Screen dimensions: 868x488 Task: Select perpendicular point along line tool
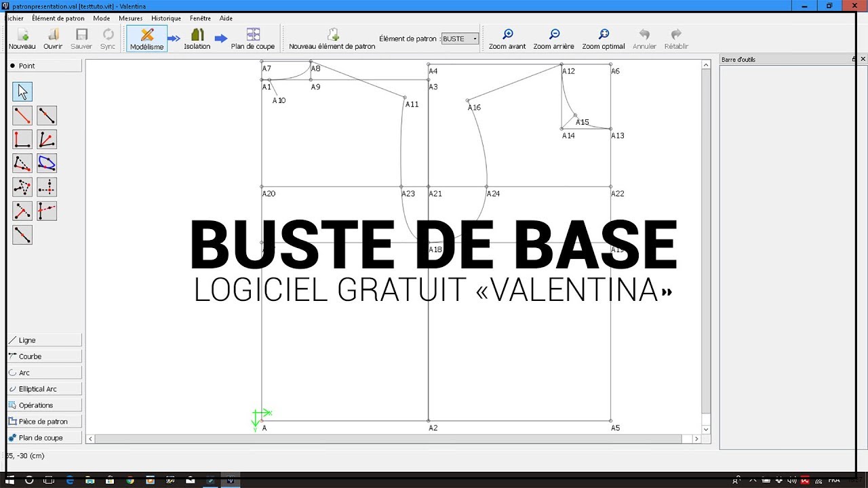(22, 211)
